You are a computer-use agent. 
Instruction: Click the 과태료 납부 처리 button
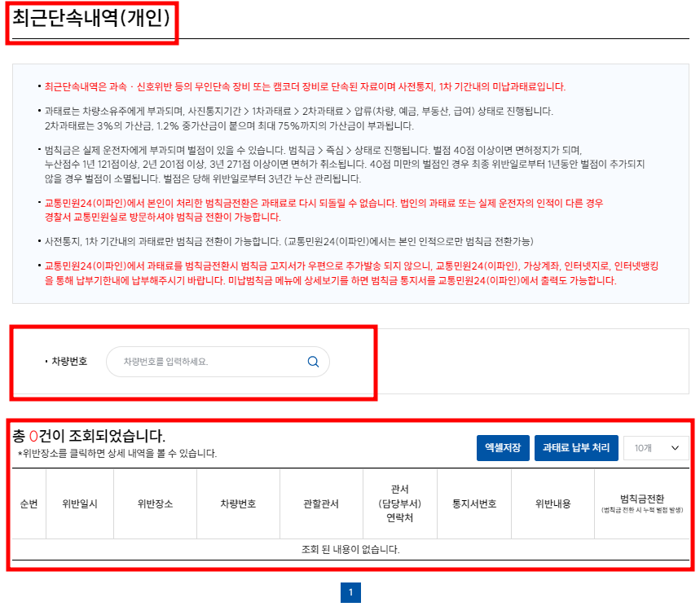(575, 447)
